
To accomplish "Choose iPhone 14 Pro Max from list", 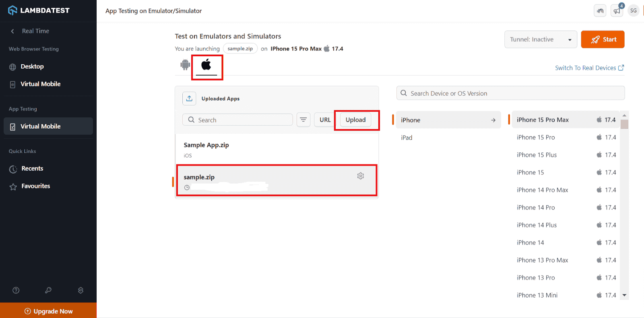I will pos(542,190).
